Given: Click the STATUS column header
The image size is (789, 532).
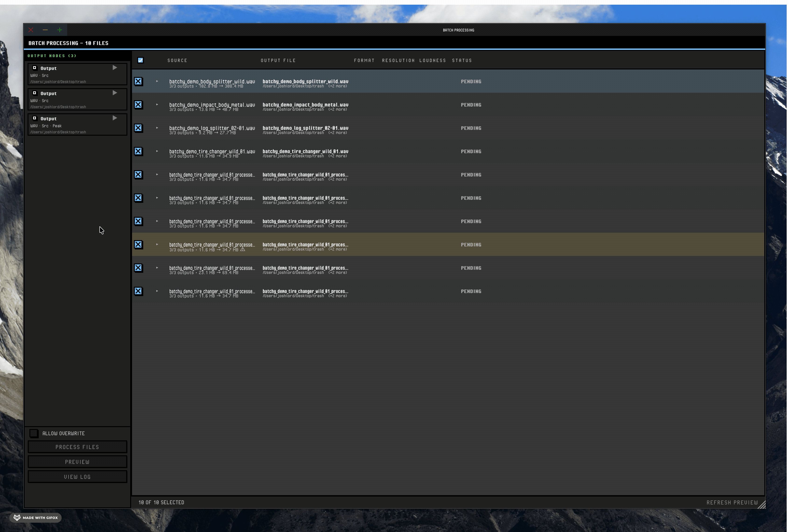Looking at the screenshot, I should [462, 60].
